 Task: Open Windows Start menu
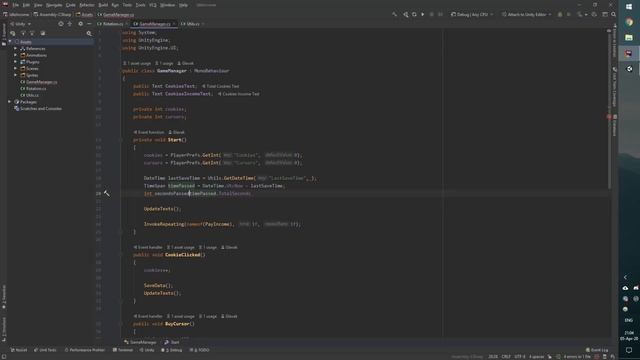[x=629, y=7]
